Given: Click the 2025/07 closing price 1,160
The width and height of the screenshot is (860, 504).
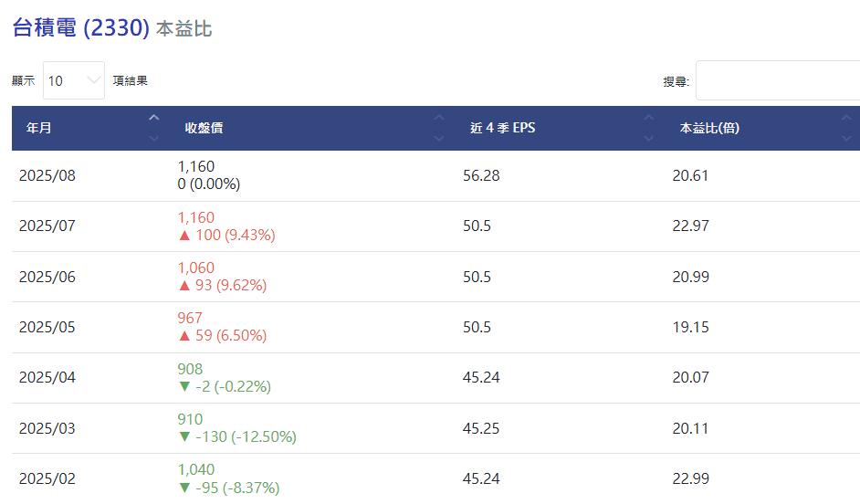Looking at the screenshot, I should 196,217.
